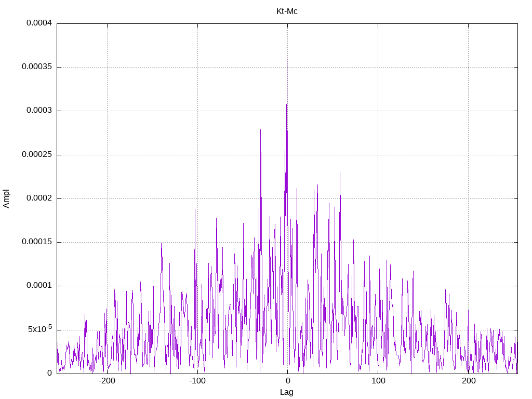Click the x-axis tick label 0
Viewport: 532px width, 399px height.
coord(288,381)
